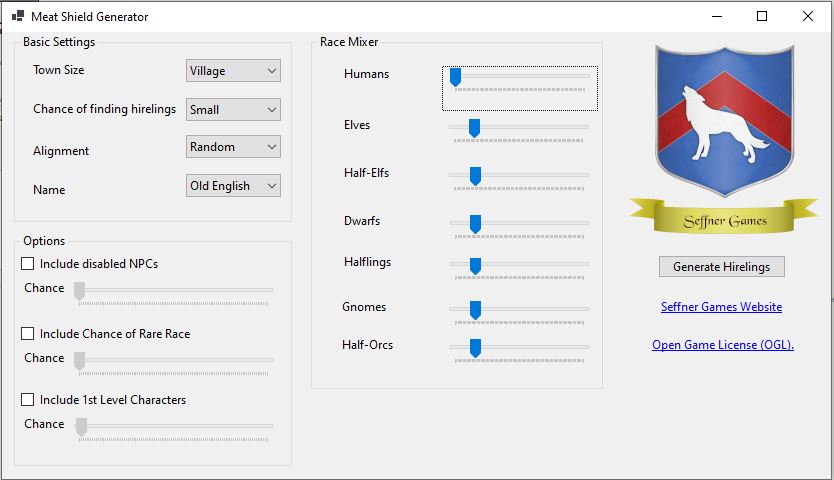Click the Half-Elfs slider thumb
The width and height of the screenshot is (834, 480).
pos(476,176)
